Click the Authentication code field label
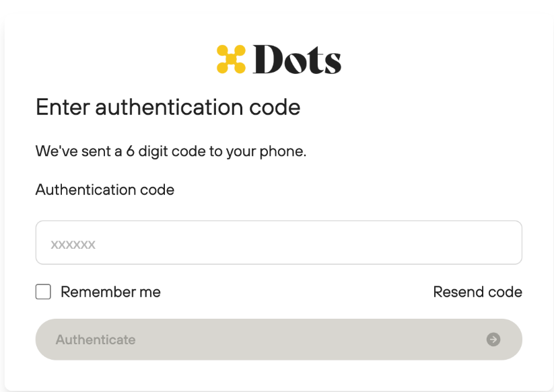554x392 pixels. [x=105, y=190]
